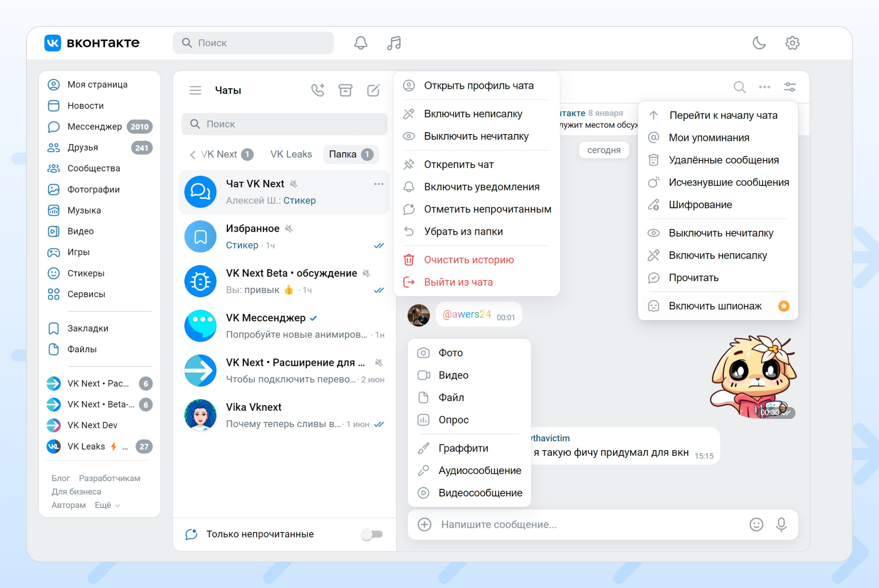Click Открепить чат in the context menu

(476, 164)
